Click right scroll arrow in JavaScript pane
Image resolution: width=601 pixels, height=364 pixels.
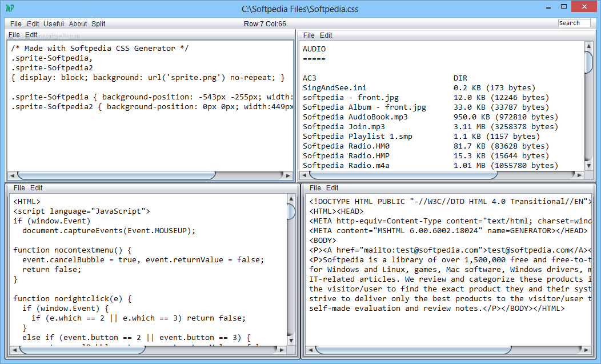click(x=282, y=350)
